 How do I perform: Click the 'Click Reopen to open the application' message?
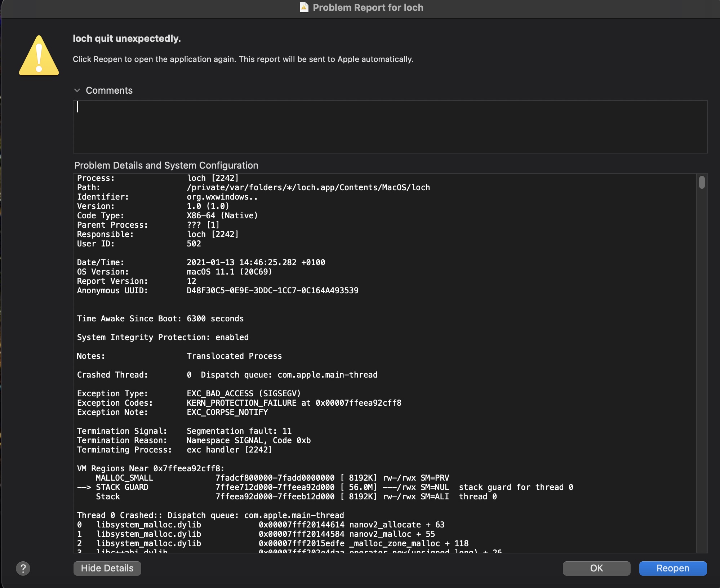pyautogui.click(x=243, y=59)
